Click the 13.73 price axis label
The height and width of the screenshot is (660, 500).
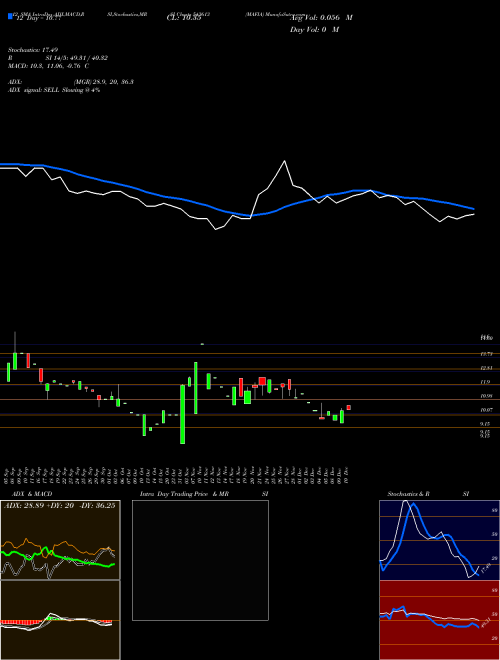pos(487,354)
